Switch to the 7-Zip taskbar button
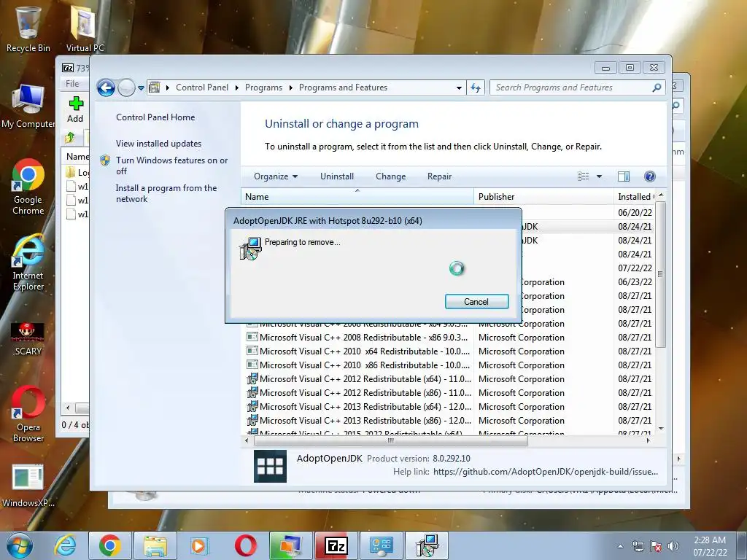This screenshot has height=560, width=747. click(336, 545)
